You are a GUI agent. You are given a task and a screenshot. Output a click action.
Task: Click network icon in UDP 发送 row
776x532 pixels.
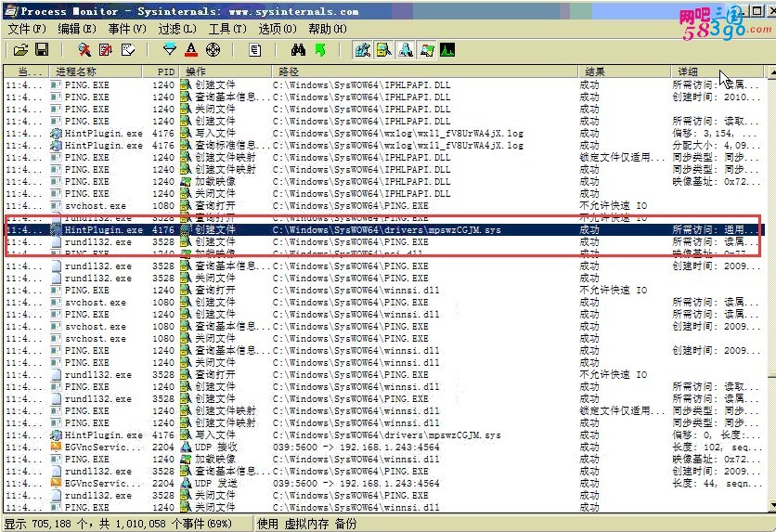click(186, 483)
